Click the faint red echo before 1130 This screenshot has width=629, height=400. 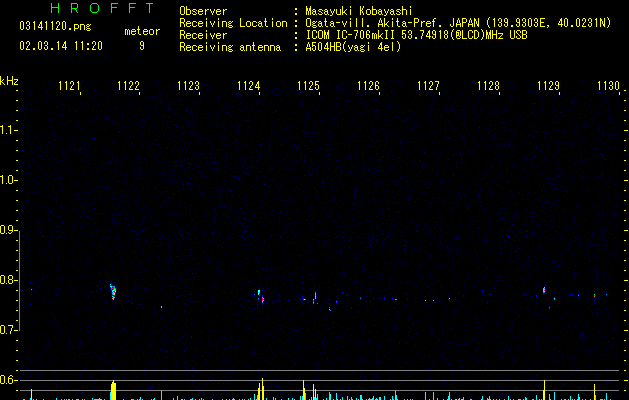click(595, 296)
